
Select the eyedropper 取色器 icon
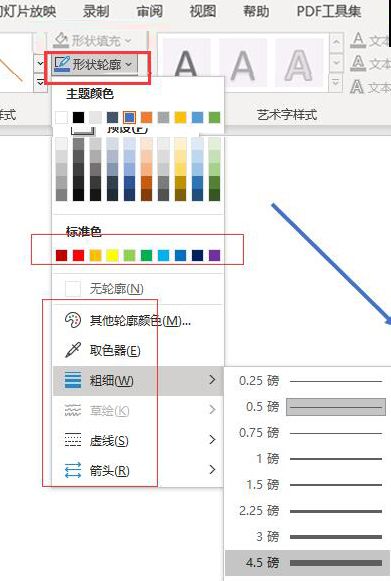[73, 350]
